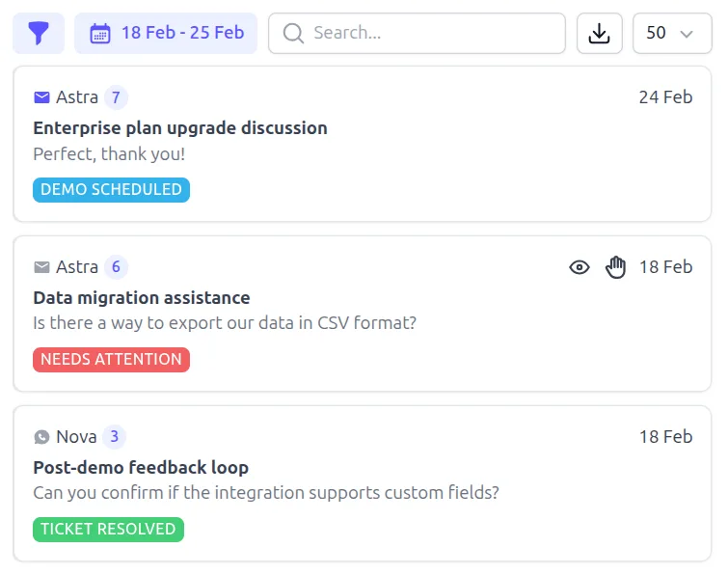
Task: Click the email icon beside Astra 7
Action: click(x=41, y=97)
